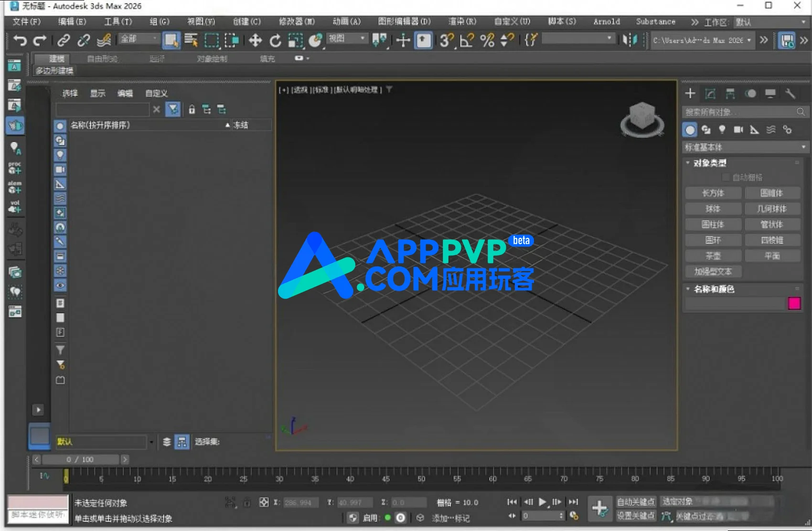812x531 pixels.
Task: Open the 全部 selection filter dropdown
Action: click(x=138, y=40)
